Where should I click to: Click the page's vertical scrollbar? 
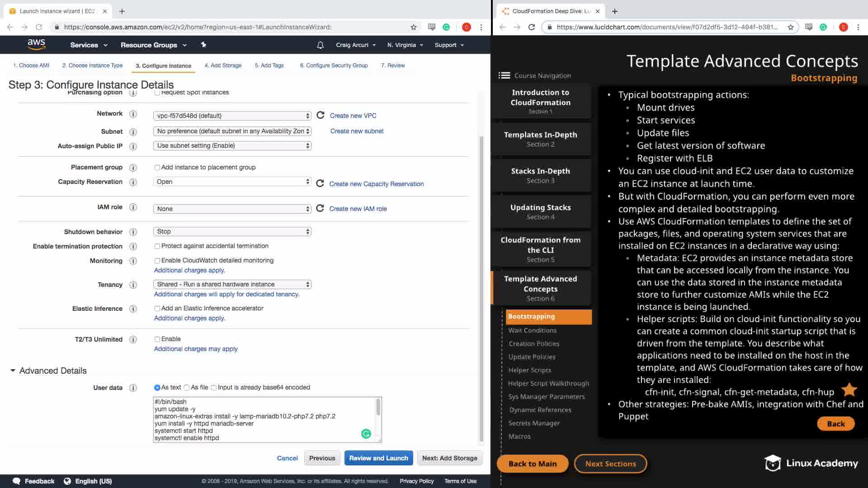pos(481,289)
